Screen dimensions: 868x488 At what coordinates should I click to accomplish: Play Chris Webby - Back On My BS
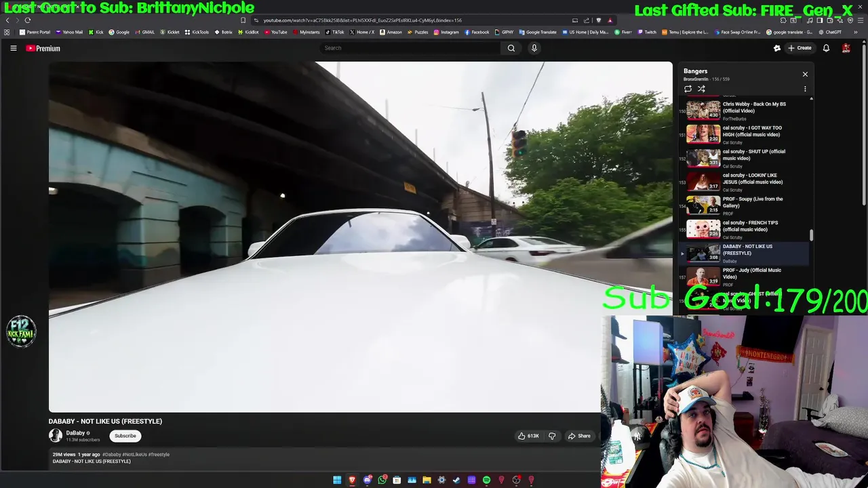coord(744,110)
